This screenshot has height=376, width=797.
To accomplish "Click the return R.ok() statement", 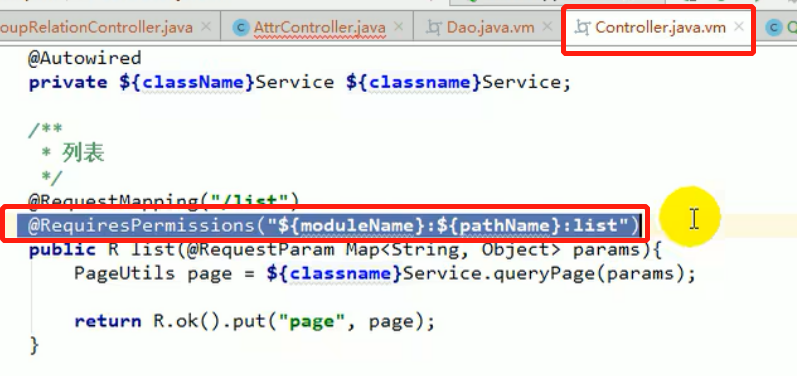I will (x=255, y=322).
